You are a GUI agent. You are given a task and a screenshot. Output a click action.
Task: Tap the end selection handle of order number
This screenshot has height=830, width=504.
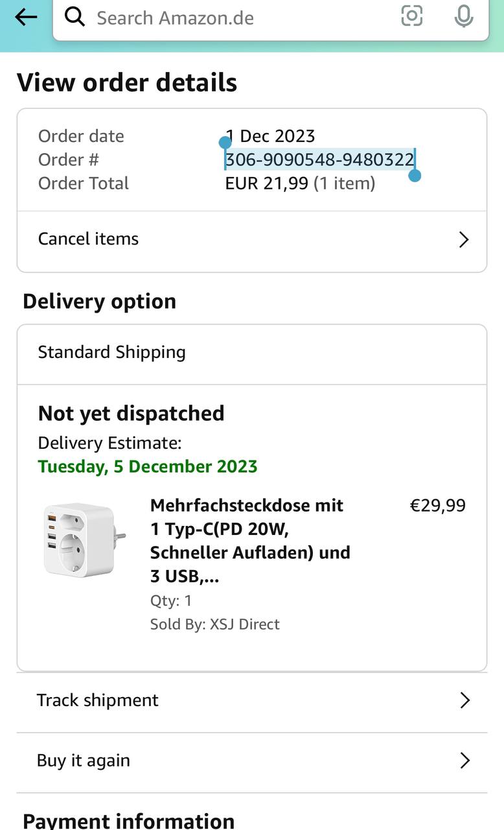(x=415, y=175)
